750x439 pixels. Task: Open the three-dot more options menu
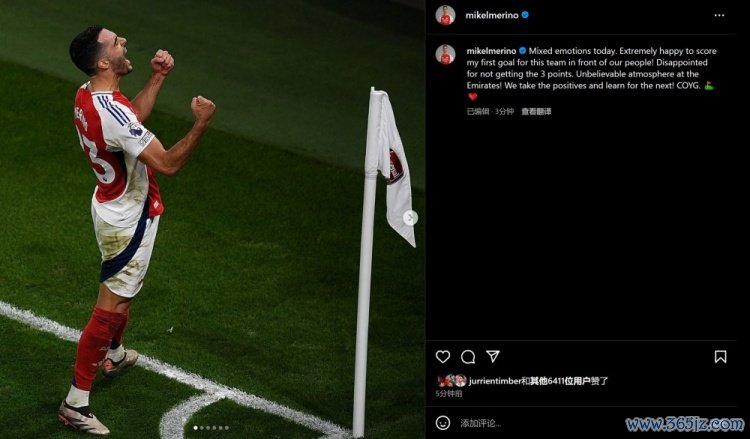click(719, 15)
